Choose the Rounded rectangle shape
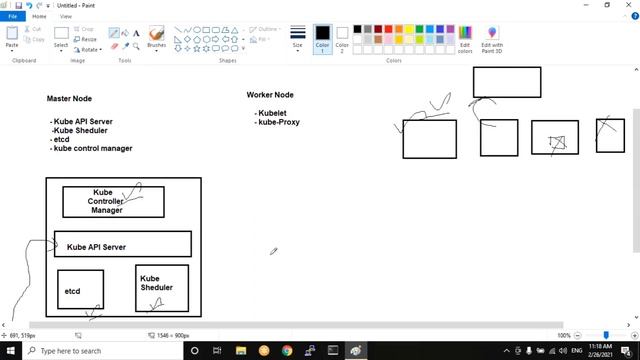This screenshot has width=640, height=360. tap(216, 30)
